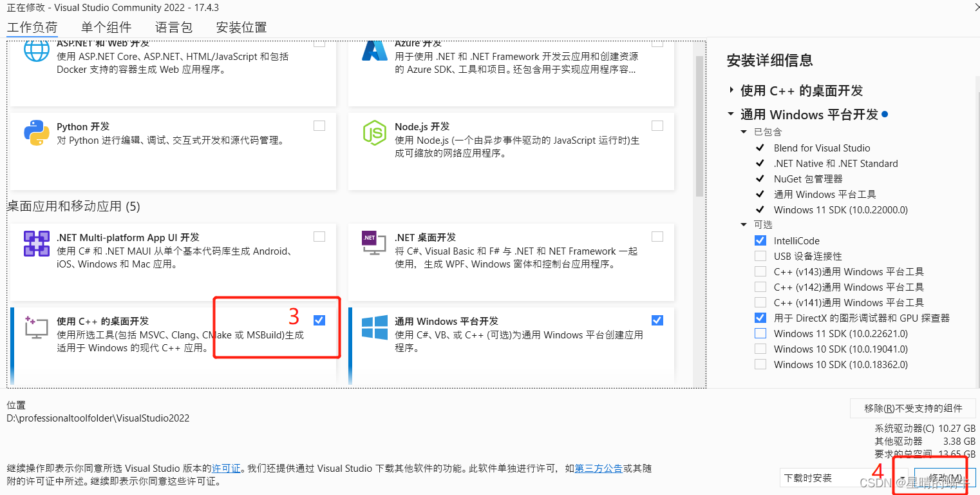980x495 pixels.
Task: Click the Node.js 开发 hexagon icon
Action: pyautogui.click(x=374, y=133)
